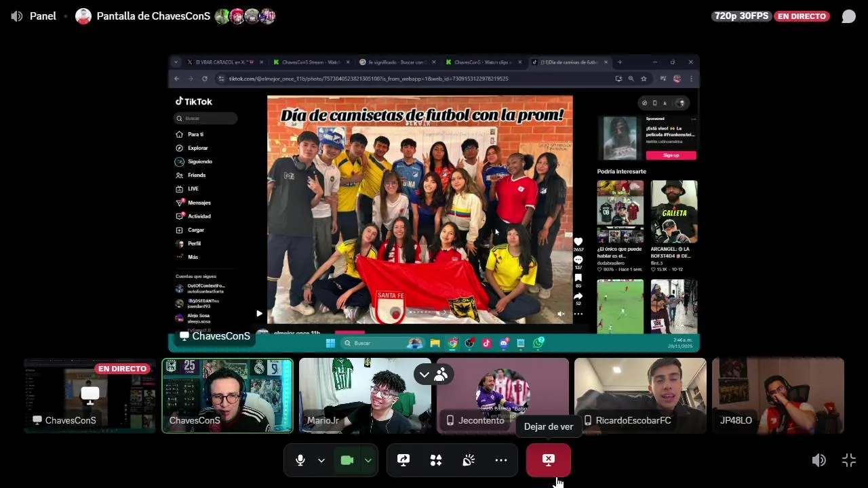Click the TikTok Buscar search field
Image resolution: width=868 pixels, height=488 pixels.
point(205,118)
